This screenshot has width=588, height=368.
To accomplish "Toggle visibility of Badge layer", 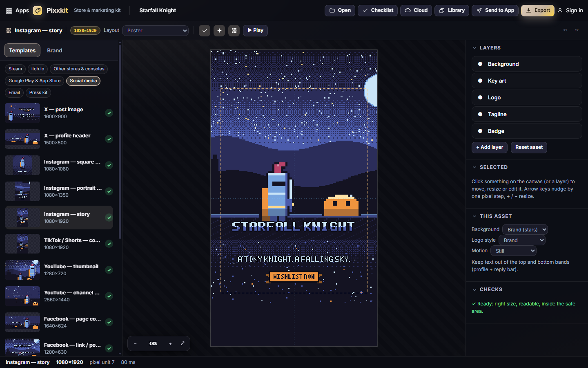I will pyautogui.click(x=480, y=131).
